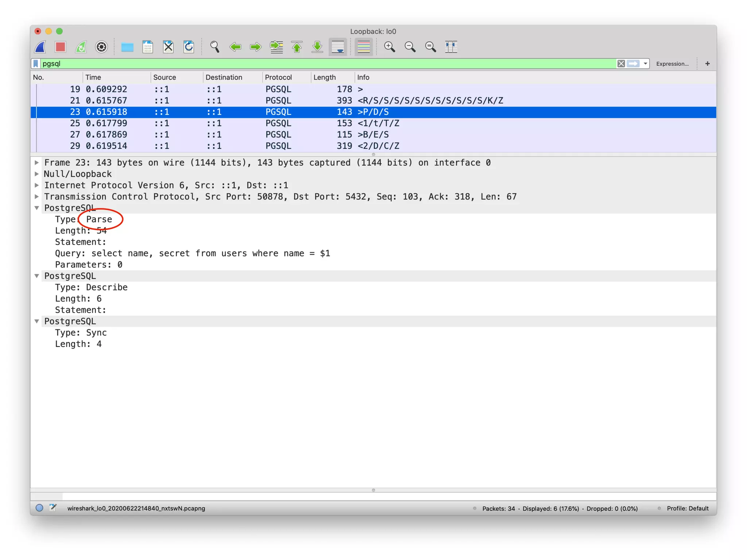Close the capture file icon
Viewport: 747px width, 560px height.
pos(168,47)
